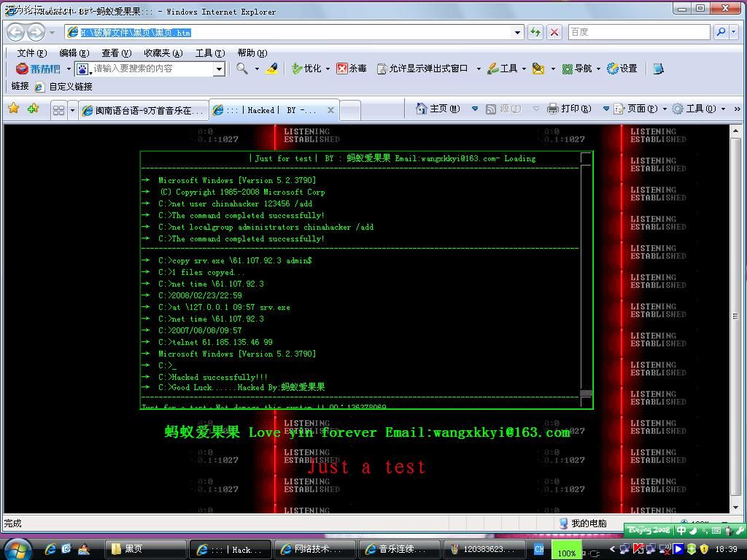The image size is (747, 560).
Task: Open the green shield tray icon
Action: 692,549
